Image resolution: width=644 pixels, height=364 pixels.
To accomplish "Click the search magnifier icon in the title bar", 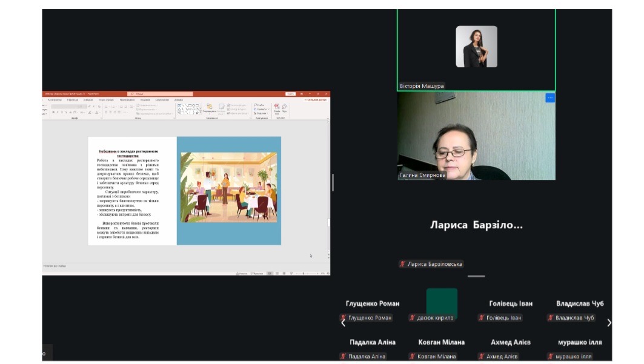I will (131, 94).
